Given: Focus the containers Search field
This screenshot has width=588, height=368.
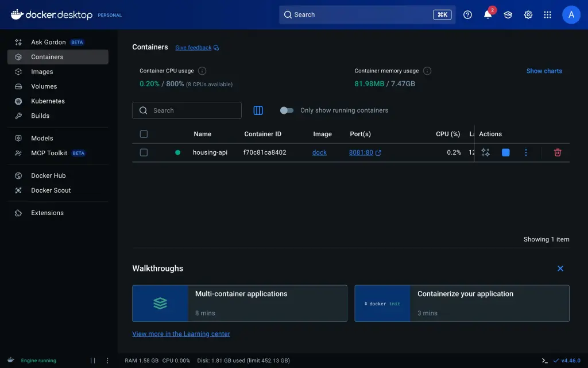Looking at the screenshot, I should pos(187,110).
